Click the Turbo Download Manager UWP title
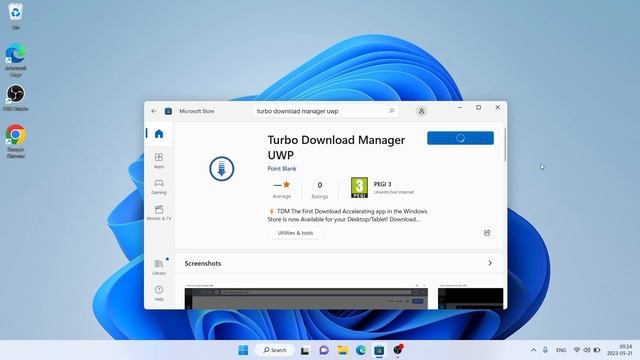640x360 pixels. coord(336,147)
